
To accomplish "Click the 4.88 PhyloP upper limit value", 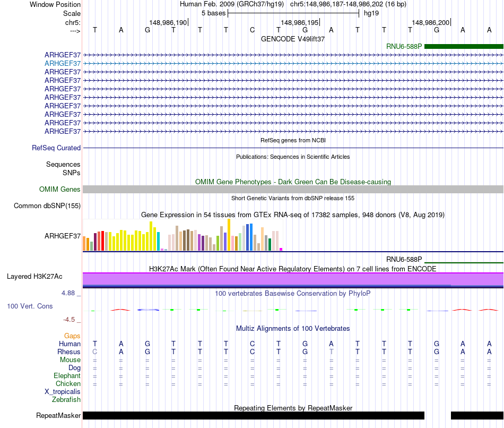I will pyautogui.click(x=68, y=293).
